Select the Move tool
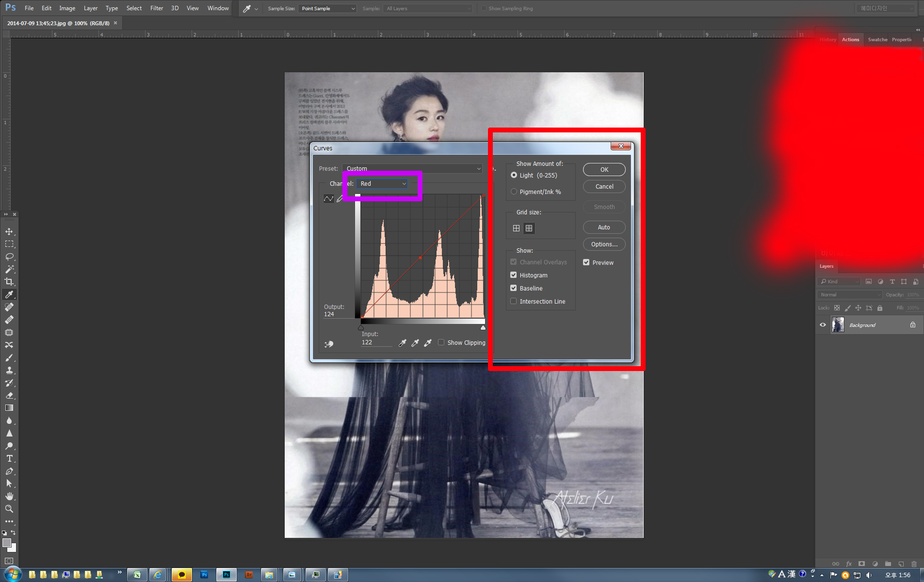 click(x=9, y=231)
